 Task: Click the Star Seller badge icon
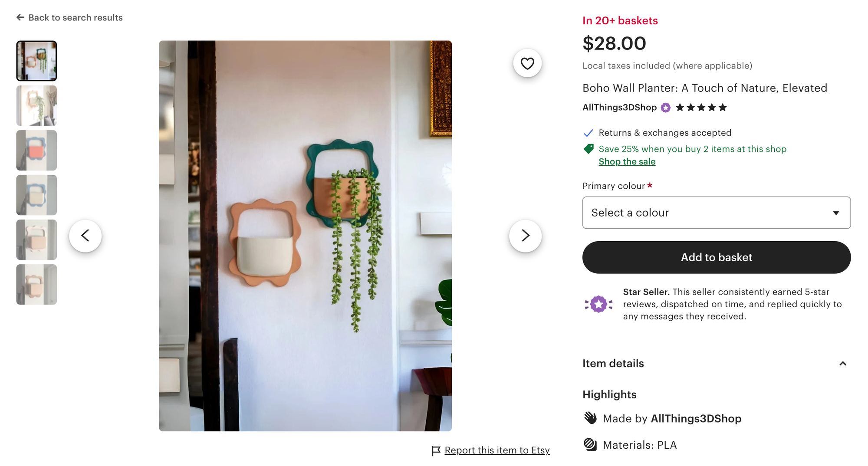599,304
